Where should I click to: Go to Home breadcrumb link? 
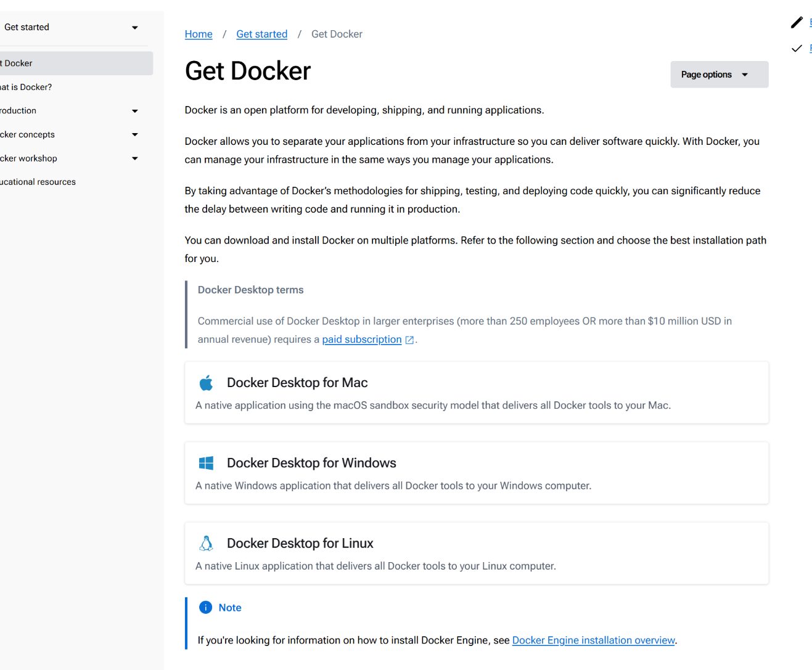click(x=199, y=34)
